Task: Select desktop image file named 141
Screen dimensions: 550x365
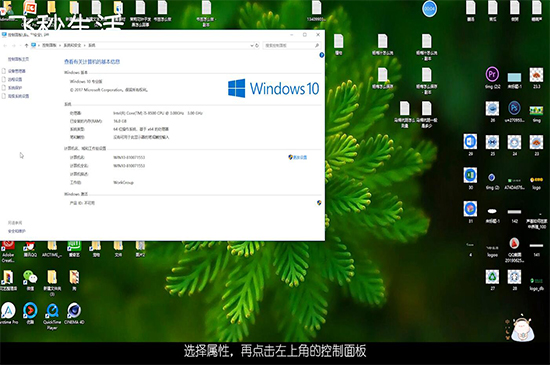Action: 536,250
